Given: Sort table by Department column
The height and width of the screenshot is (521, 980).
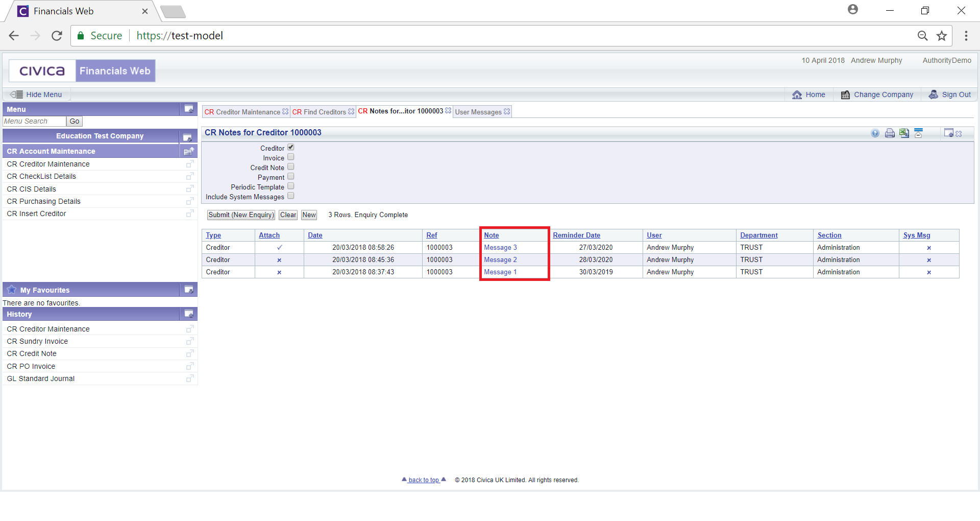Looking at the screenshot, I should pos(758,235).
